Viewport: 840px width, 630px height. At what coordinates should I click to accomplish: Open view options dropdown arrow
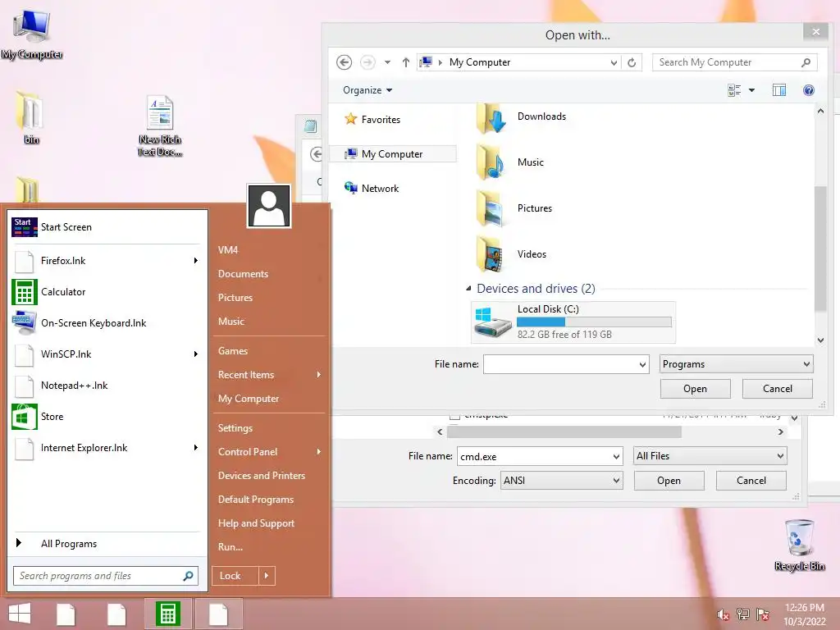tap(751, 90)
